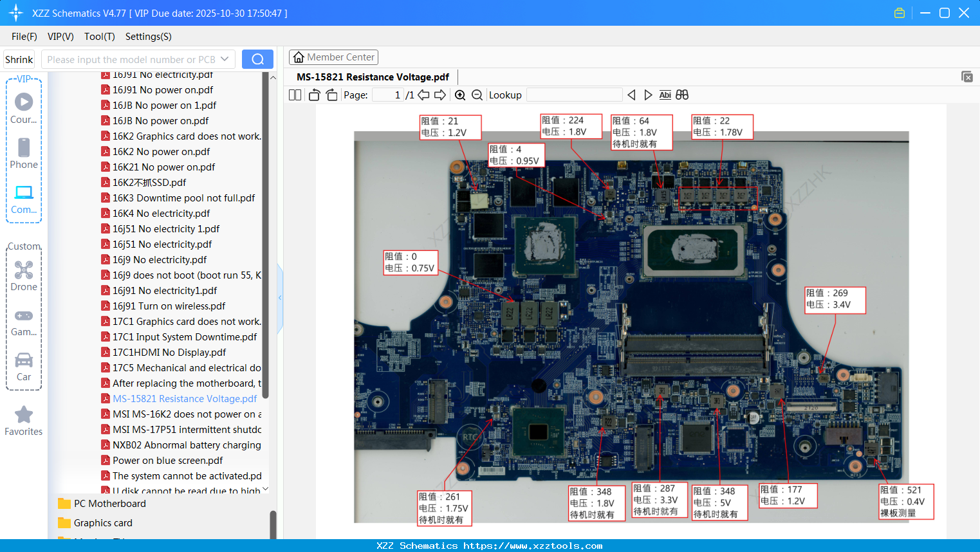Rotate the PDF clockwise
Image resolution: width=980 pixels, height=552 pixels.
coord(331,95)
